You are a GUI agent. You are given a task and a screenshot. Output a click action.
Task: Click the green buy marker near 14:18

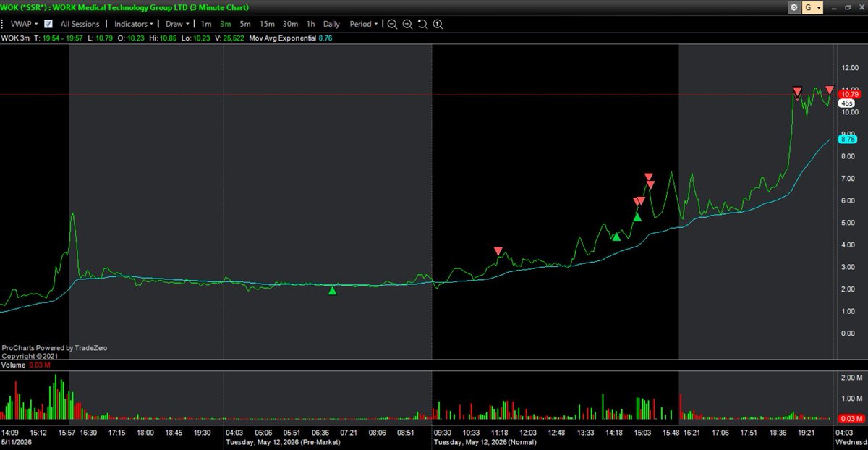616,237
